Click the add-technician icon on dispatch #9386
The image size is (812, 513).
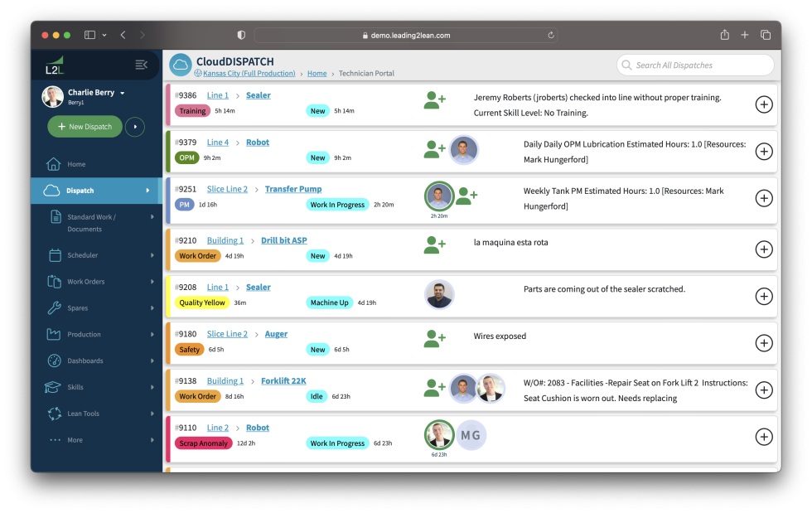pos(434,99)
